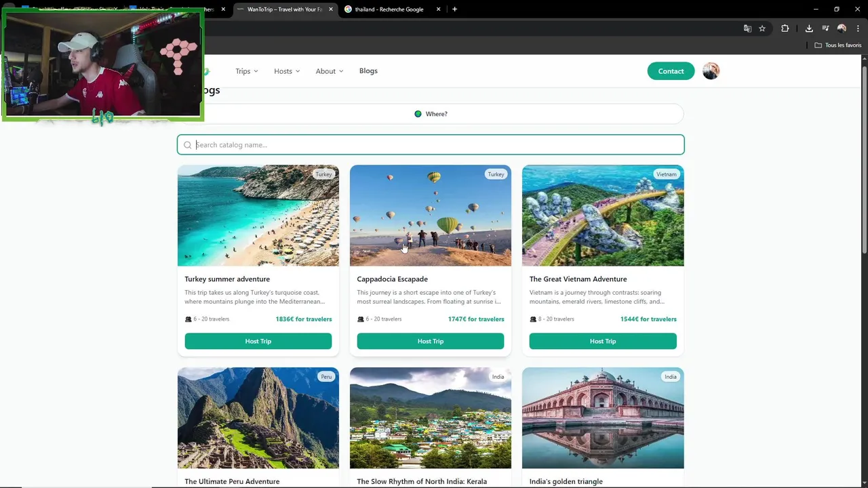Click travelers icon on Turkey summer adventure card
Viewport: 868px width, 488px height.
point(189,319)
